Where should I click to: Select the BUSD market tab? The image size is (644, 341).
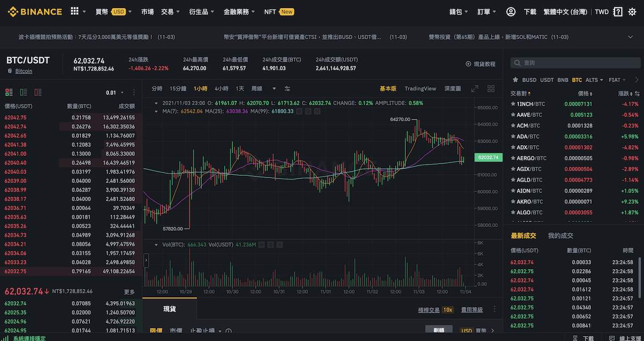(529, 80)
